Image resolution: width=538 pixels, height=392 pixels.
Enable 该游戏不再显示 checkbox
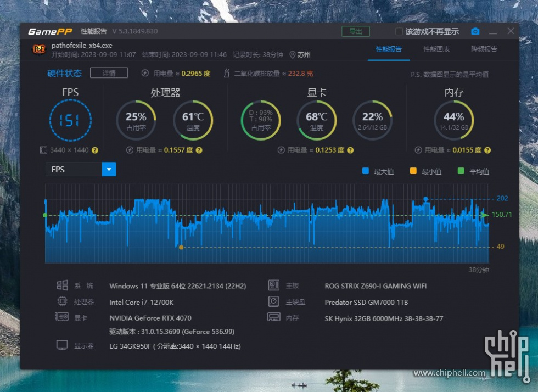pos(399,32)
